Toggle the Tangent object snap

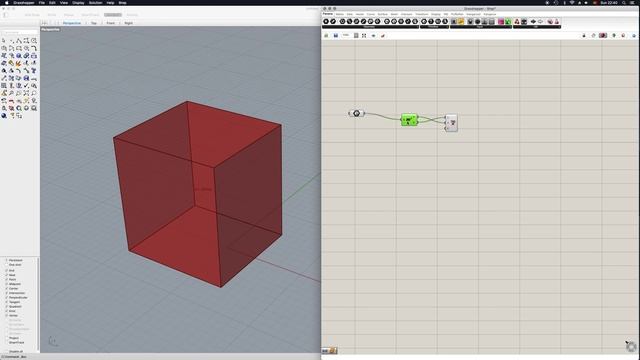point(13,302)
